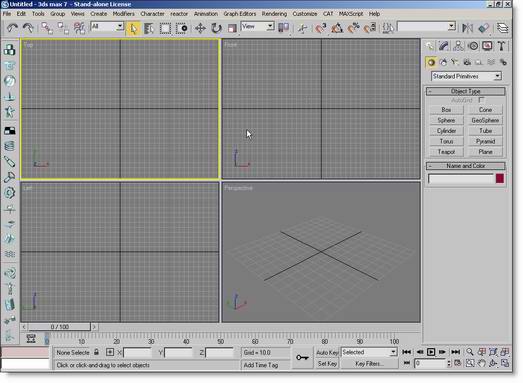This screenshot has width=523, height=383.
Task: Click the Play Animation button
Action: (x=431, y=352)
